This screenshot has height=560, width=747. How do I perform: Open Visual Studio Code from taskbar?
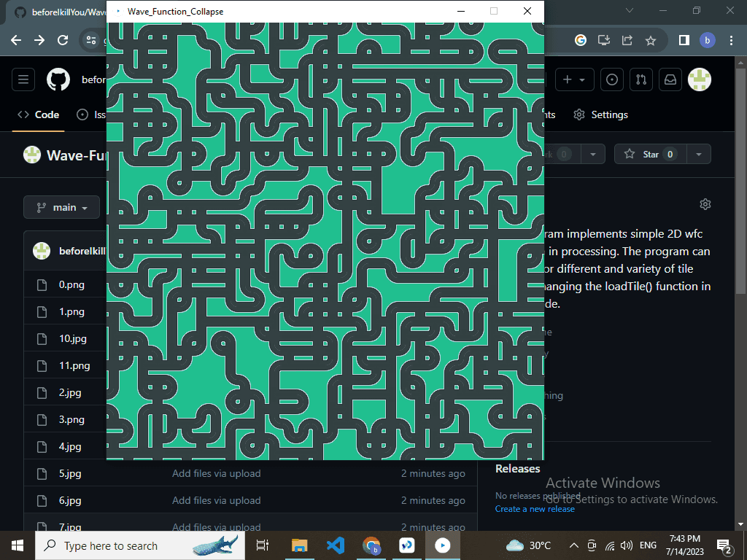click(x=335, y=545)
